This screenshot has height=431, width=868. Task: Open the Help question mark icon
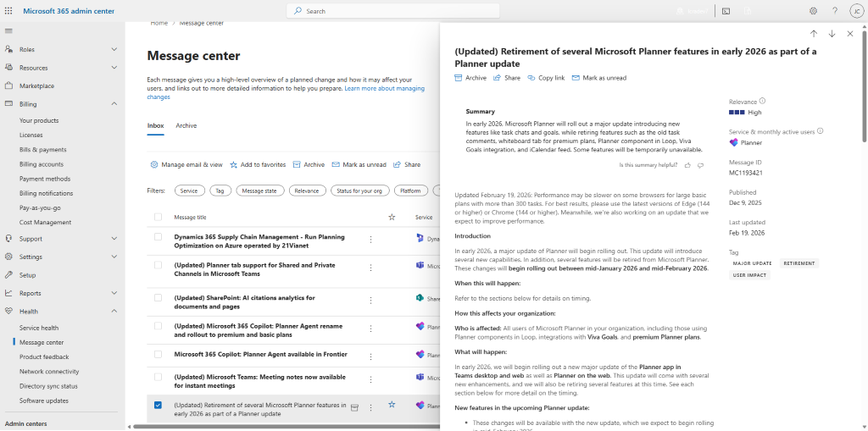pyautogui.click(x=835, y=10)
